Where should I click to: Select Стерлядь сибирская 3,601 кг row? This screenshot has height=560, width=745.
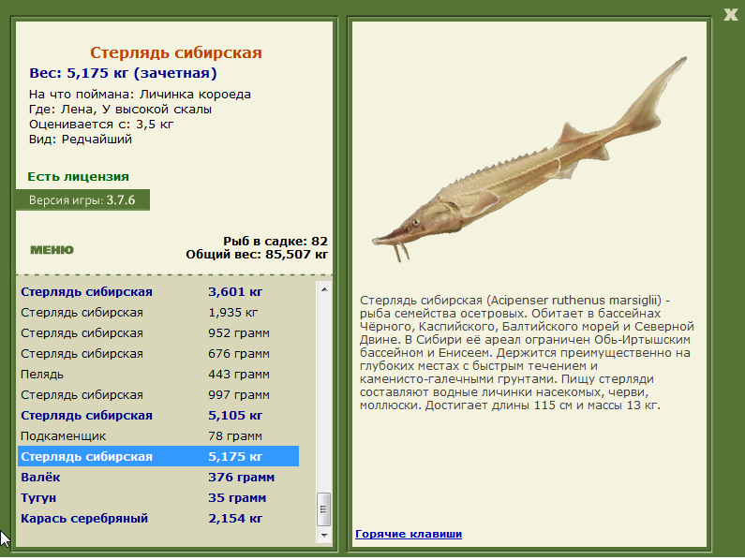click(158, 291)
